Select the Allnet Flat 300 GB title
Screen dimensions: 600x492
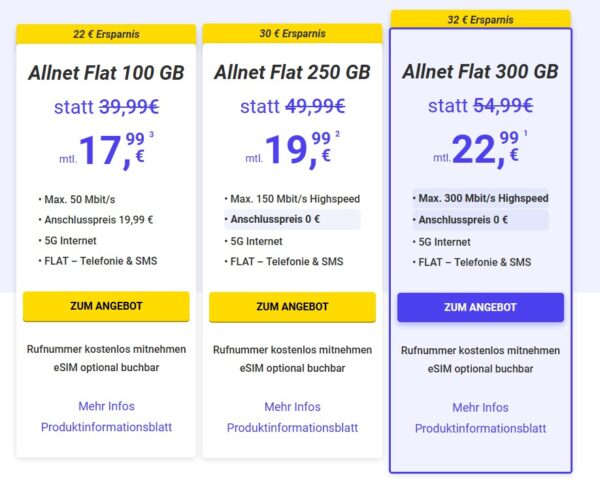pyautogui.click(x=480, y=72)
